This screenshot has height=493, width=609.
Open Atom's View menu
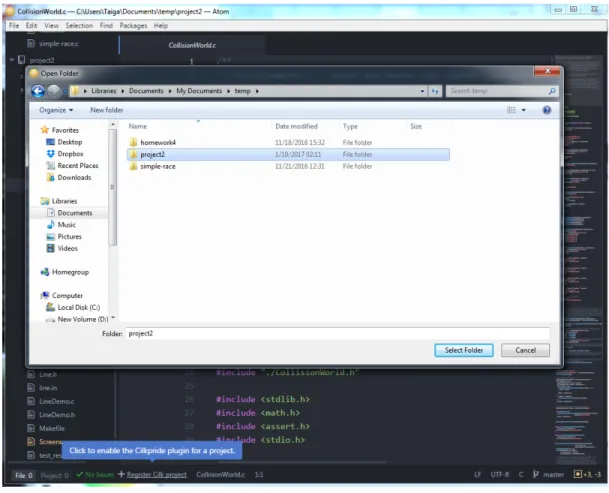(51, 26)
